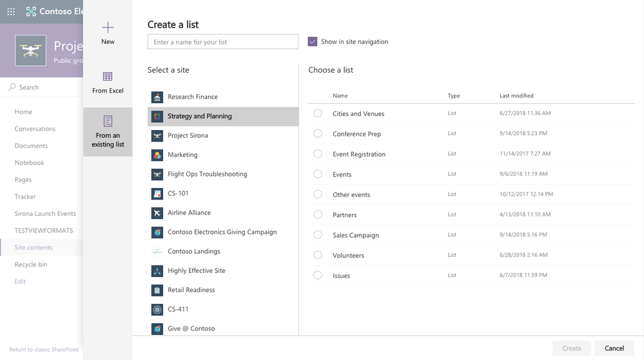The image size is (644, 360).
Task: Uncheck Show in site navigation
Action: (313, 42)
